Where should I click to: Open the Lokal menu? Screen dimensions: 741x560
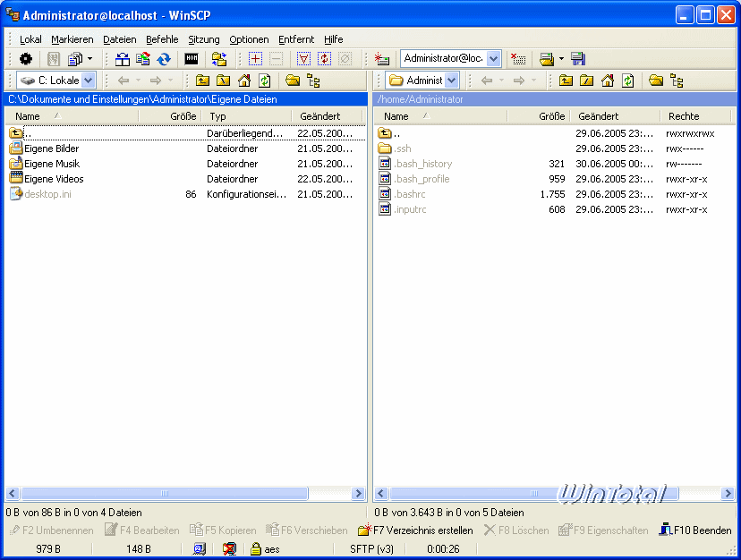click(x=30, y=39)
